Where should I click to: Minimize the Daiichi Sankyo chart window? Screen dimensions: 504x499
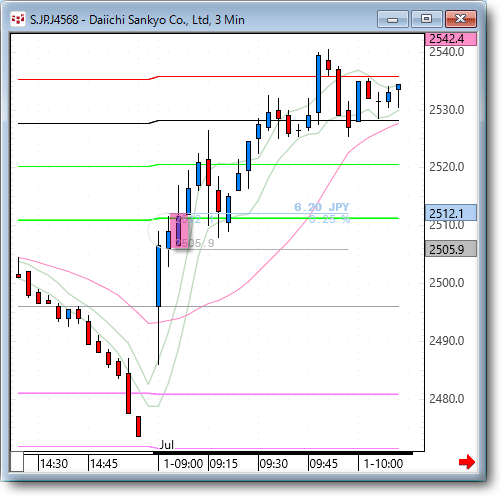pyautogui.click(x=393, y=19)
